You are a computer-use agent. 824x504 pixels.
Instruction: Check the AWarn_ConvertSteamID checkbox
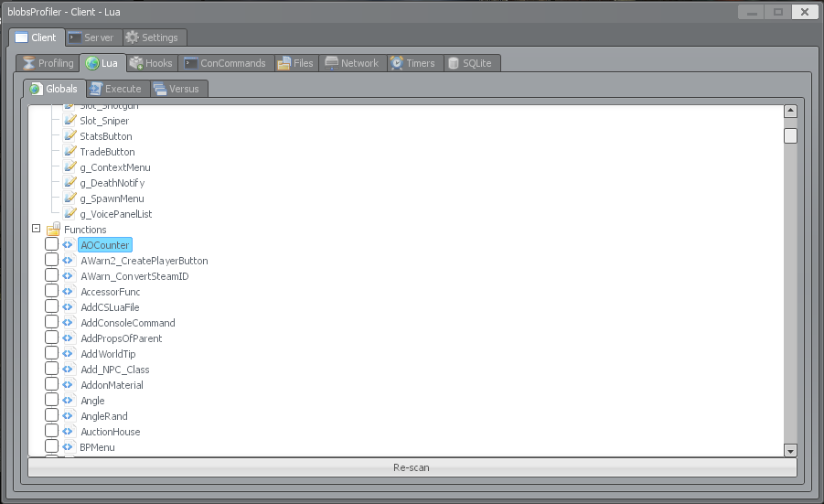pos(51,274)
